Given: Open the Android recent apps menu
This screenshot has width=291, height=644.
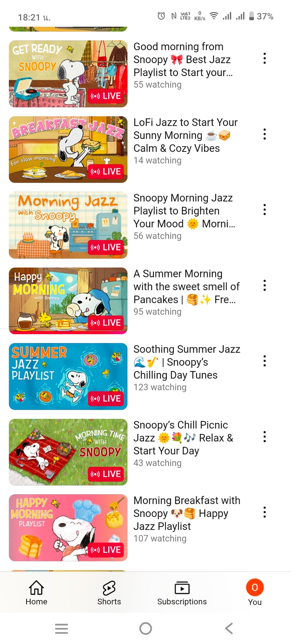Looking at the screenshot, I should [62, 629].
